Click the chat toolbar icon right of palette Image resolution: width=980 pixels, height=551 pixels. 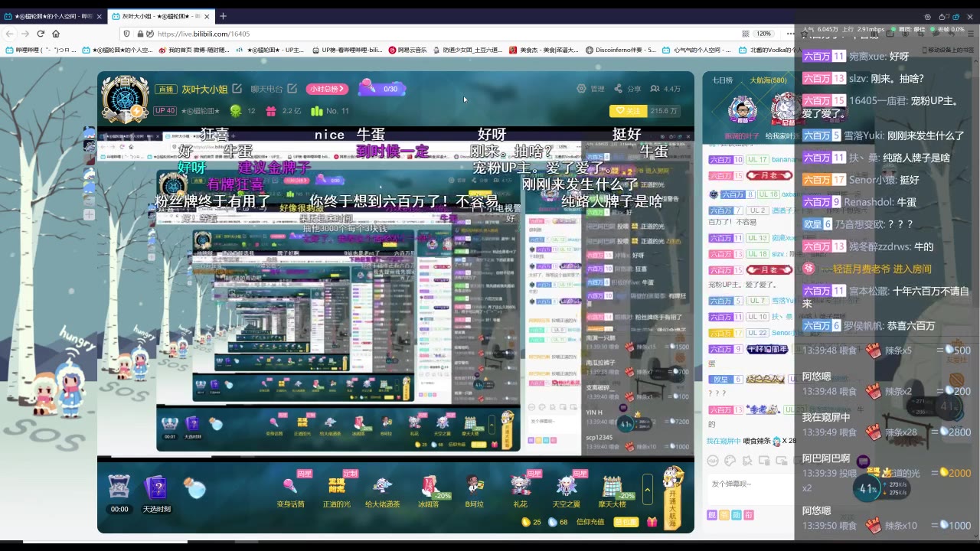(746, 461)
